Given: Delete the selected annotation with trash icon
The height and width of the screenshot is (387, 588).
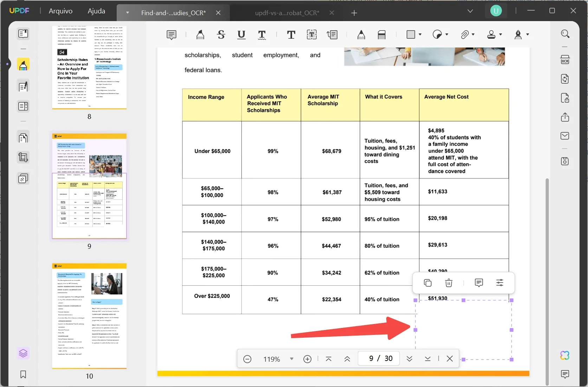Looking at the screenshot, I should point(449,283).
